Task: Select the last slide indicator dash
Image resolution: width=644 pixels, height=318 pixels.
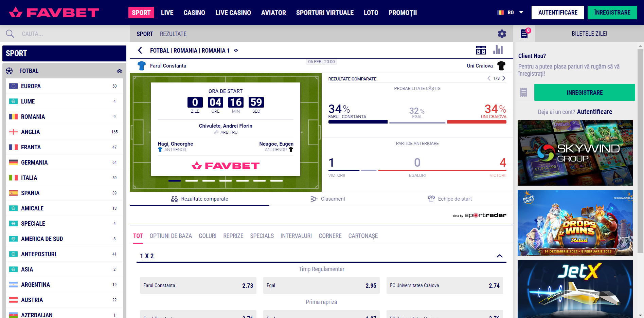Action: [276, 181]
